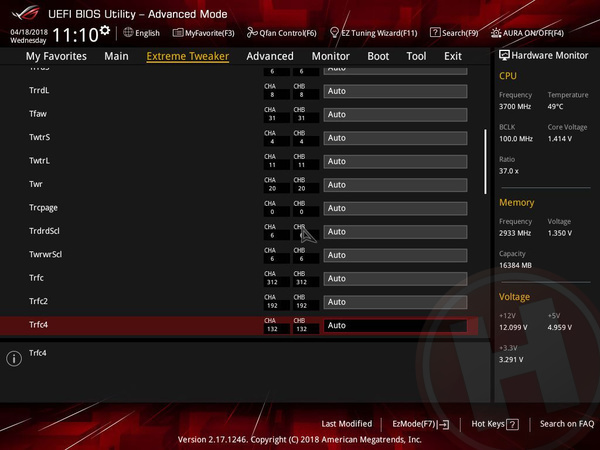The image size is (600, 450).
Task: Click the Hardware Monitor screen icon
Action: pyautogui.click(x=504, y=55)
